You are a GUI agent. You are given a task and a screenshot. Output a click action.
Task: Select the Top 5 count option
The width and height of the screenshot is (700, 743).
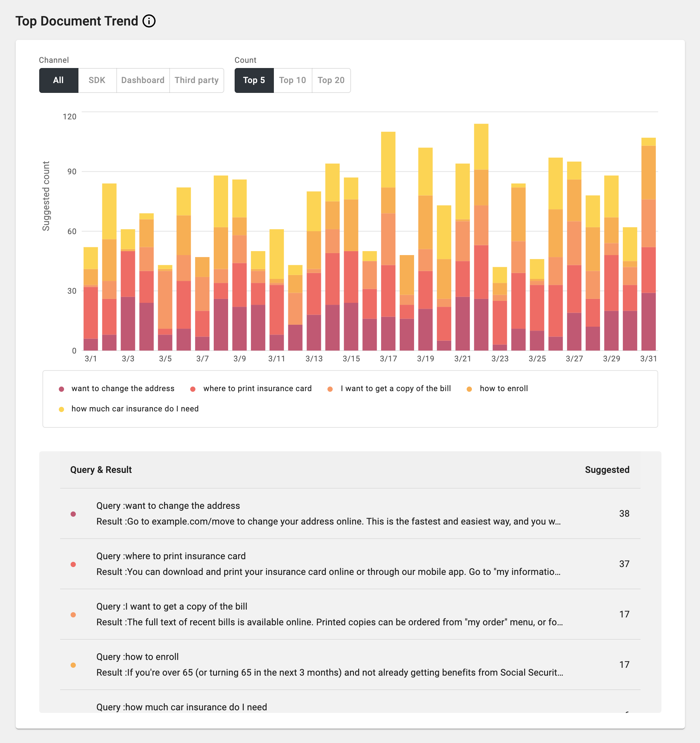254,80
